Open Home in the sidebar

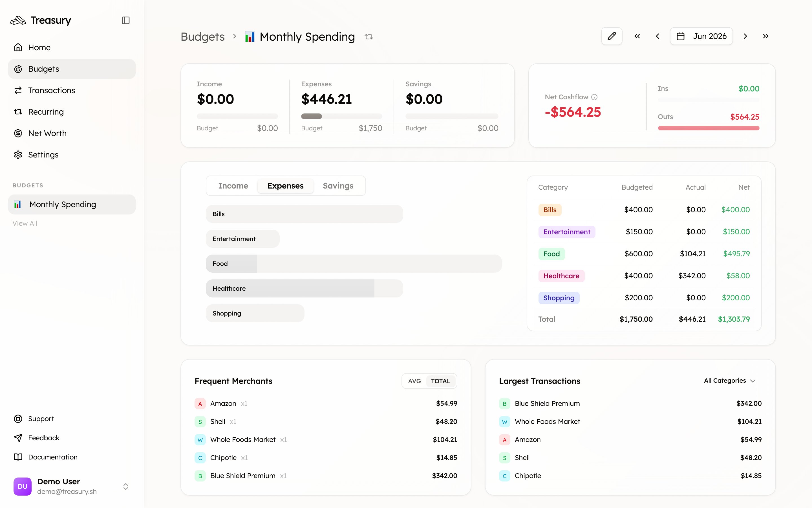[x=72, y=47]
